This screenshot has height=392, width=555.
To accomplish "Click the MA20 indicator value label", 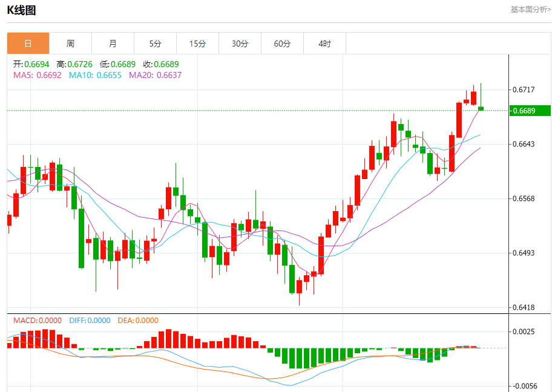I will 155,76.
